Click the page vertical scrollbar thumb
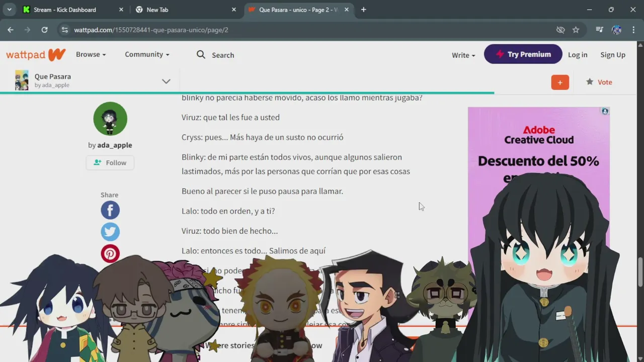The image size is (644, 362). tap(640, 271)
